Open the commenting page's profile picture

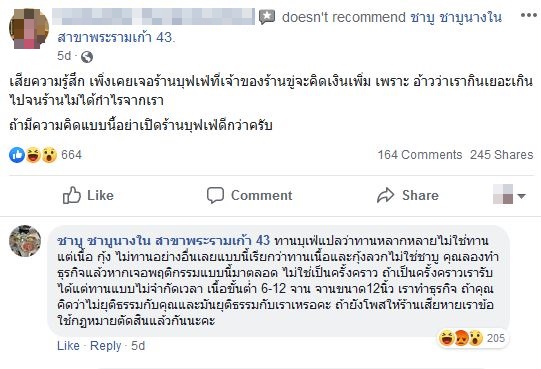pyautogui.click(x=25, y=241)
